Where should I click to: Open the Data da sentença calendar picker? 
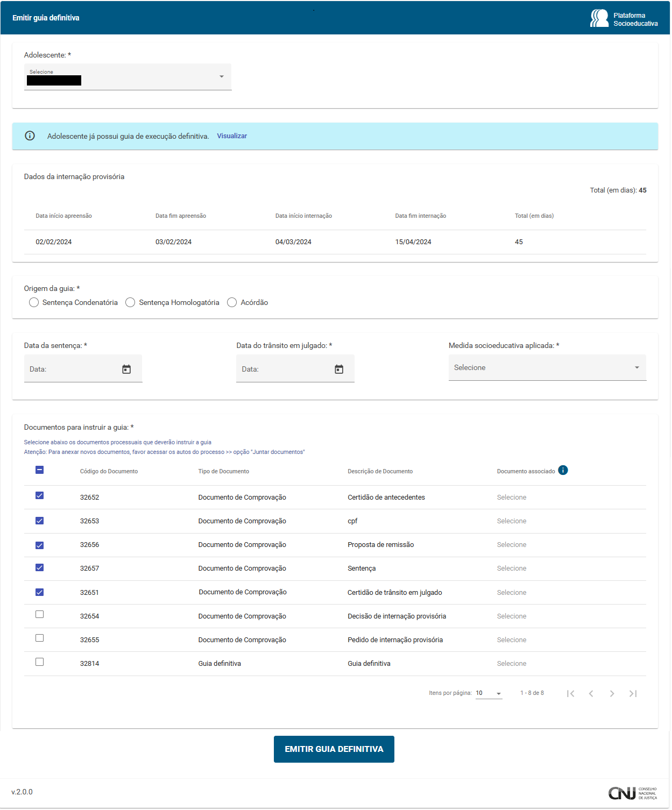[x=126, y=370]
